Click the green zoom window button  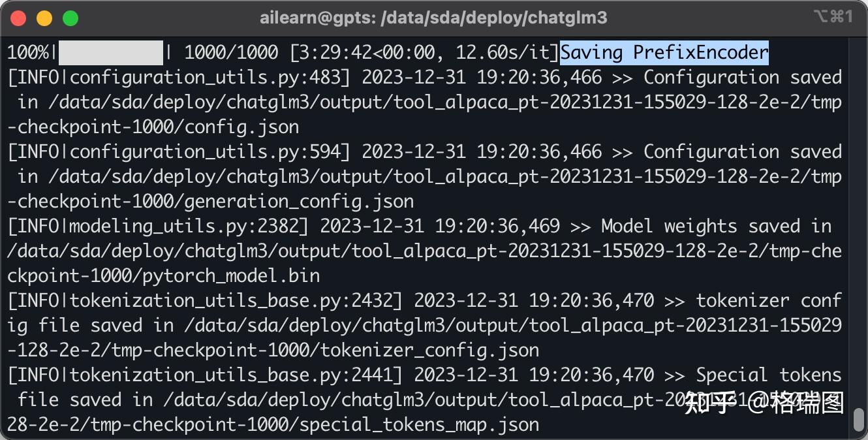click(70, 18)
